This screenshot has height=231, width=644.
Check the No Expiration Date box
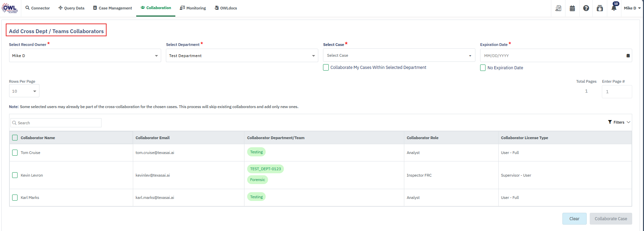[x=483, y=68]
